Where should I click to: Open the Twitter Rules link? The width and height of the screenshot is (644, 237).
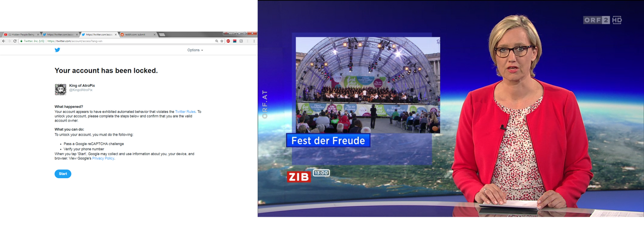click(x=185, y=111)
